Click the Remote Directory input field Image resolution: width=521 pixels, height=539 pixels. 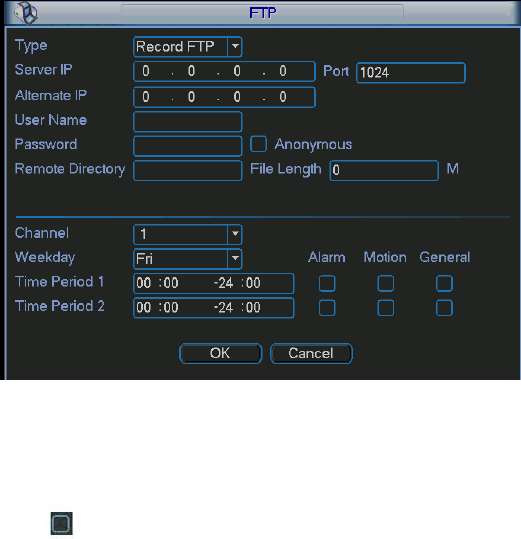(188, 170)
